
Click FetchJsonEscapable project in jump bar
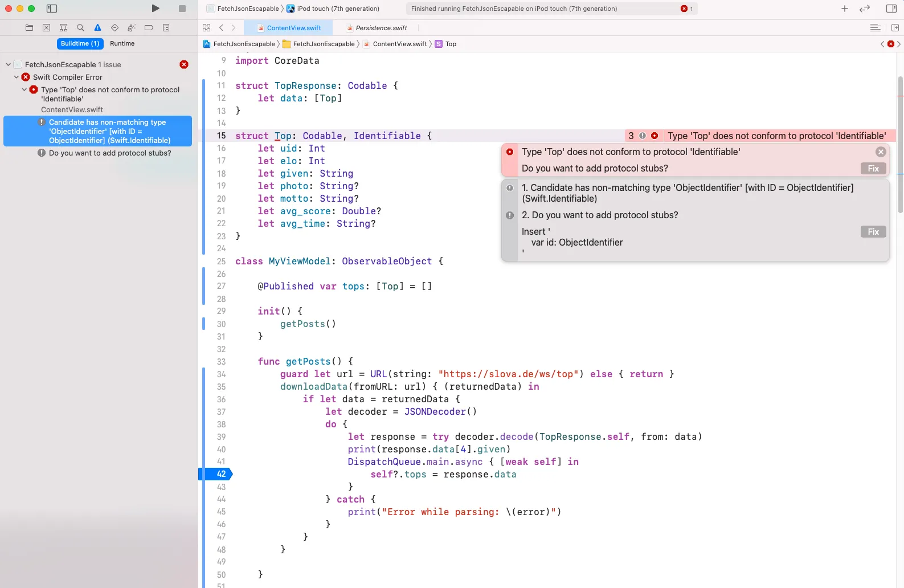coord(239,44)
